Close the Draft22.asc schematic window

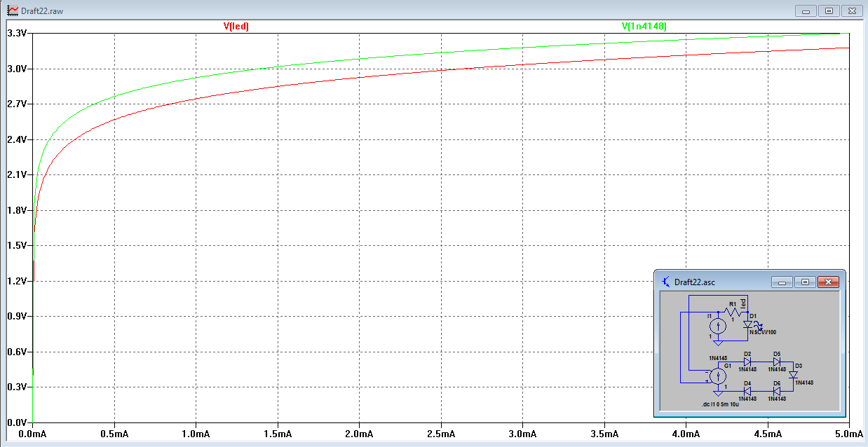click(828, 282)
